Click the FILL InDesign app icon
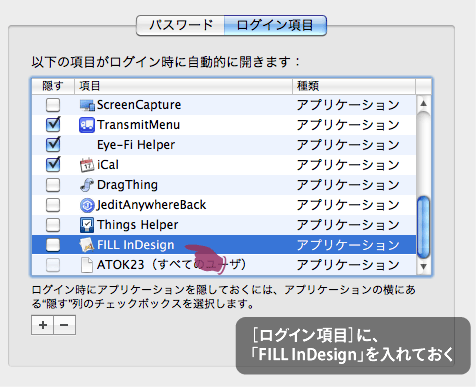The width and height of the screenshot is (476, 387). (87, 245)
